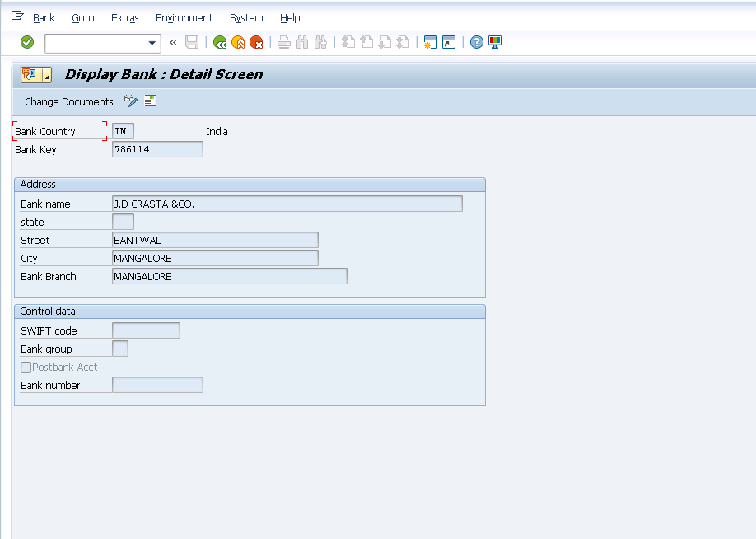Create a new session with the windows icon
Screen dimensions: 756x539
[x=430, y=42]
